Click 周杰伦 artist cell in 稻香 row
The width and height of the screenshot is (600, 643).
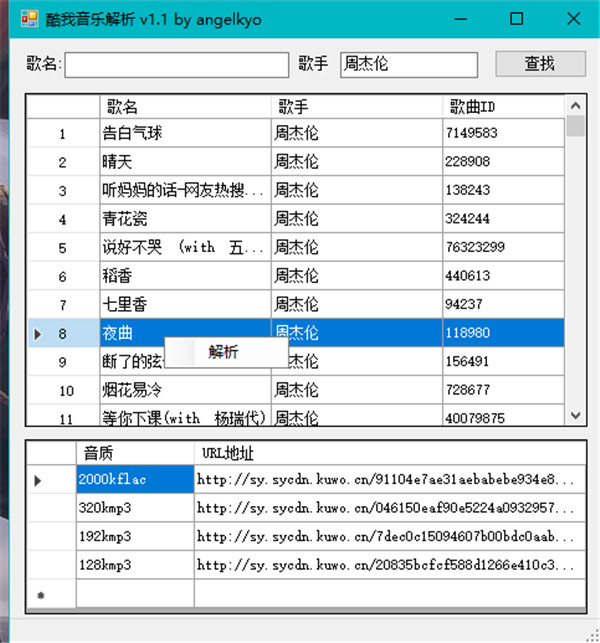(x=357, y=276)
